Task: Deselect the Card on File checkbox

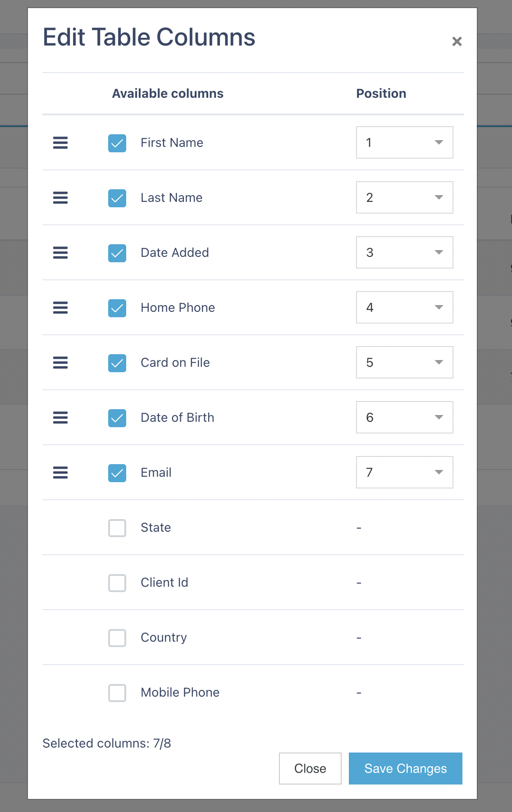Action: (117, 363)
